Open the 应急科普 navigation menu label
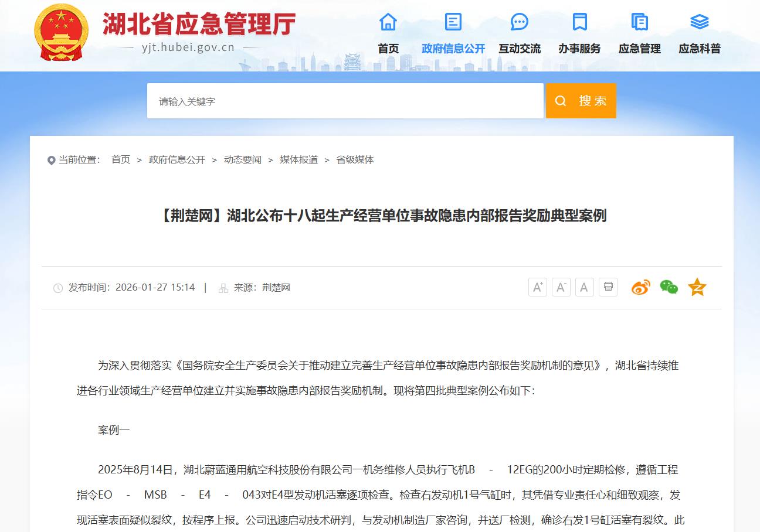This screenshot has height=532, width=760. pyautogui.click(x=699, y=49)
